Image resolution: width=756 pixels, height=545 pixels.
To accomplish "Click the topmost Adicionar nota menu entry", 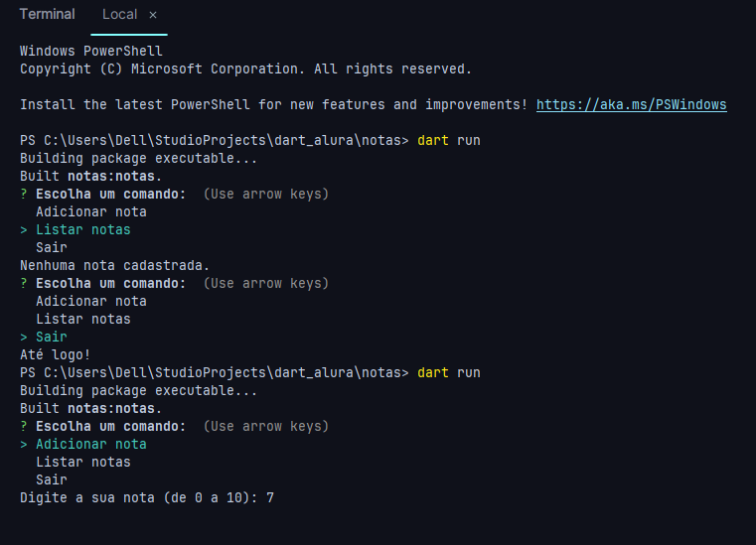I will 90,211.
